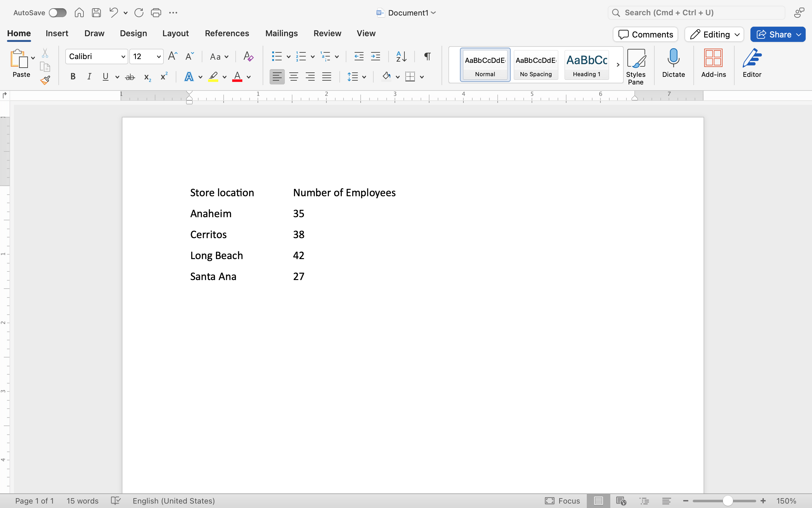The width and height of the screenshot is (812, 508).
Task: Toggle Subscript formatting
Action: (147, 77)
